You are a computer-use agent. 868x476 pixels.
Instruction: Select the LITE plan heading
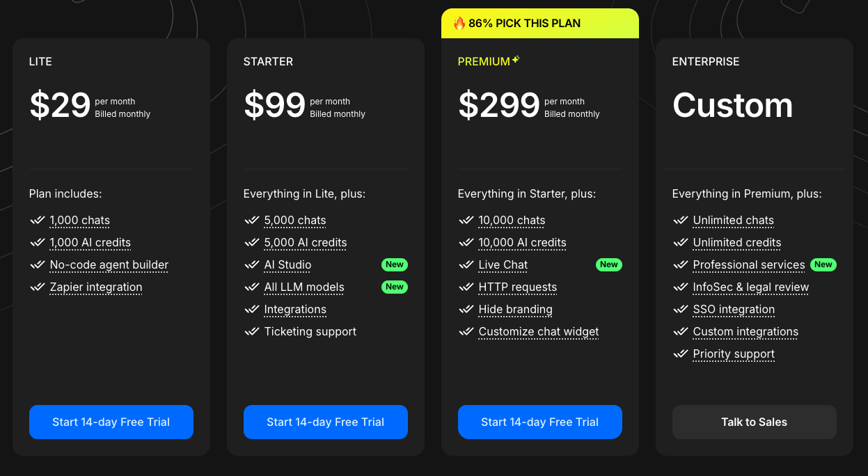pyautogui.click(x=40, y=61)
